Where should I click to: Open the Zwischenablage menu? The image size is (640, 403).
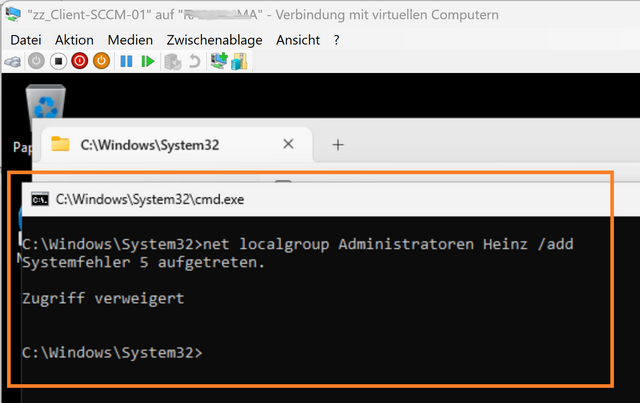214,40
